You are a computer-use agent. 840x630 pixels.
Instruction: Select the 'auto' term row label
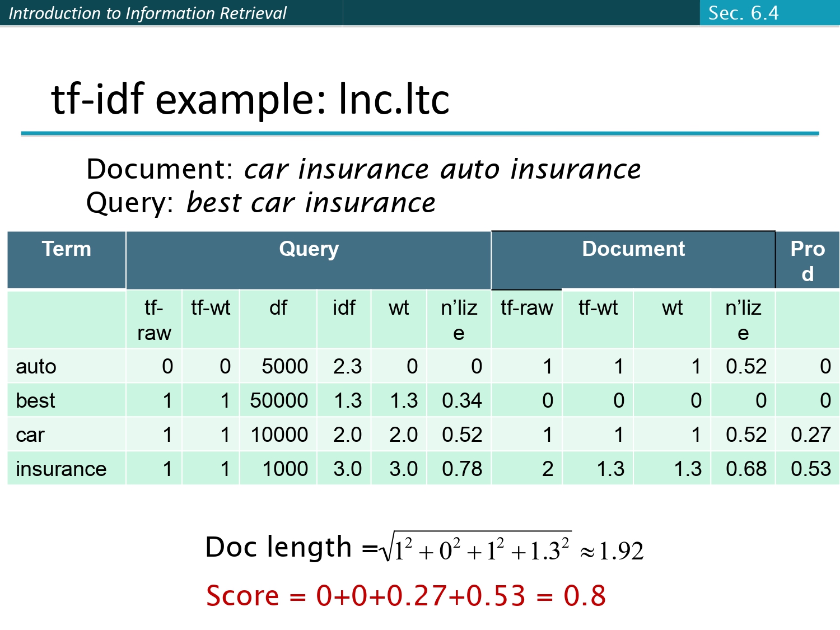[36, 367]
